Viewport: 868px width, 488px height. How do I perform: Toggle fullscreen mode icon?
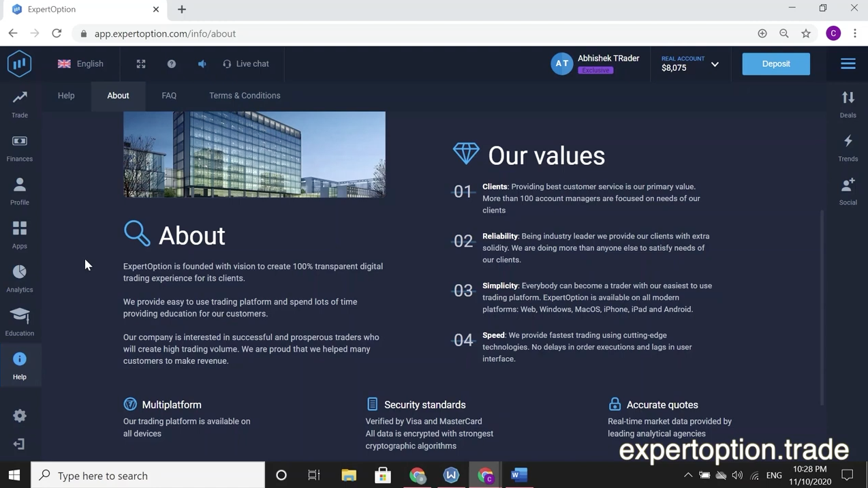tap(141, 64)
